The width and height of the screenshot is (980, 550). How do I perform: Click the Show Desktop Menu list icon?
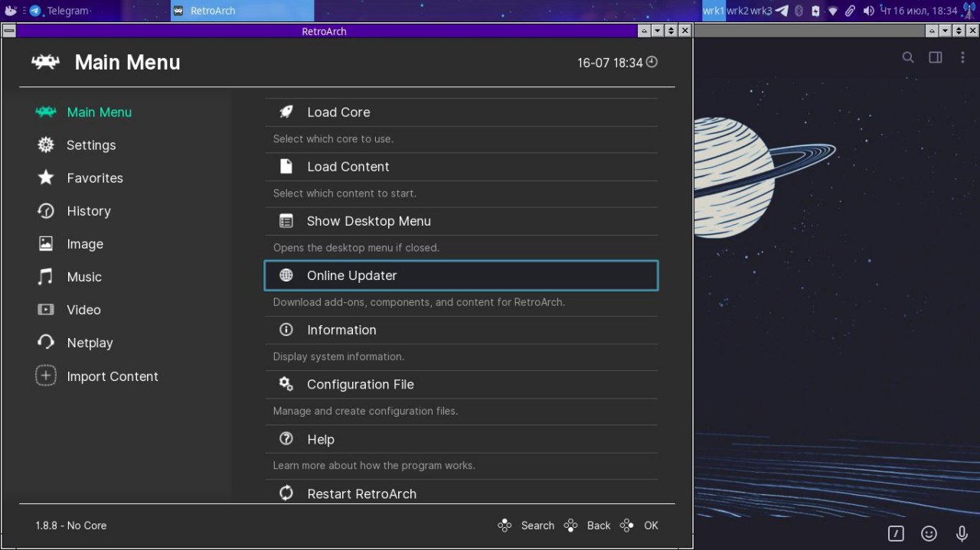pos(286,221)
